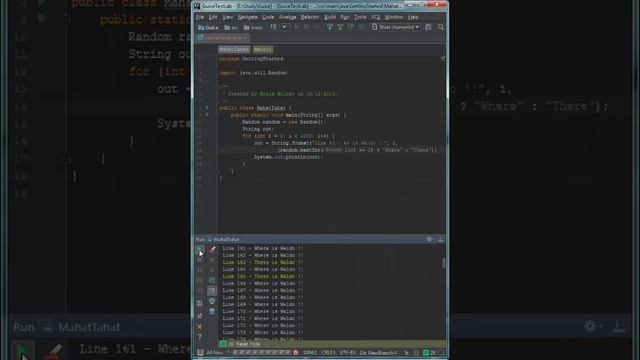Click the Search Everywhere magnifier icon
Screen dimensions: 640x360
coord(441,27)
